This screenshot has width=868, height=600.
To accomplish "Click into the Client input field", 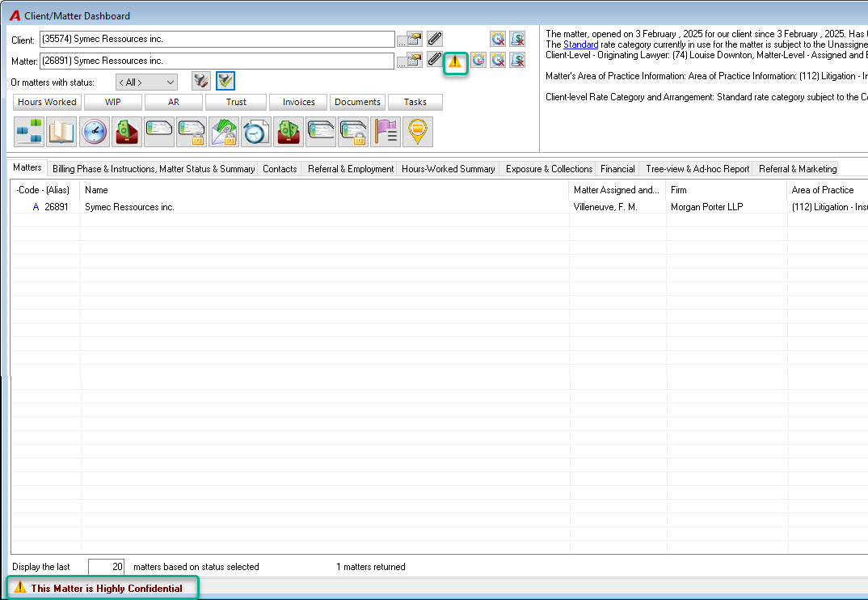I will pos(217,39).
